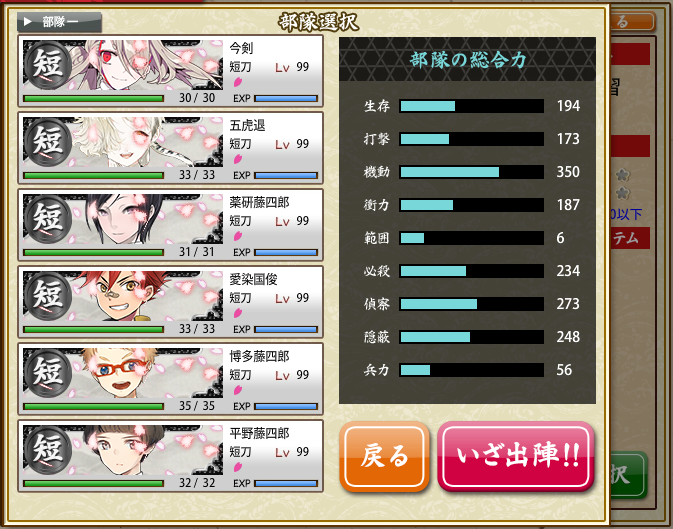
Task: Click the 短 badge on 平野藤四郎's card
Action: 47,450
